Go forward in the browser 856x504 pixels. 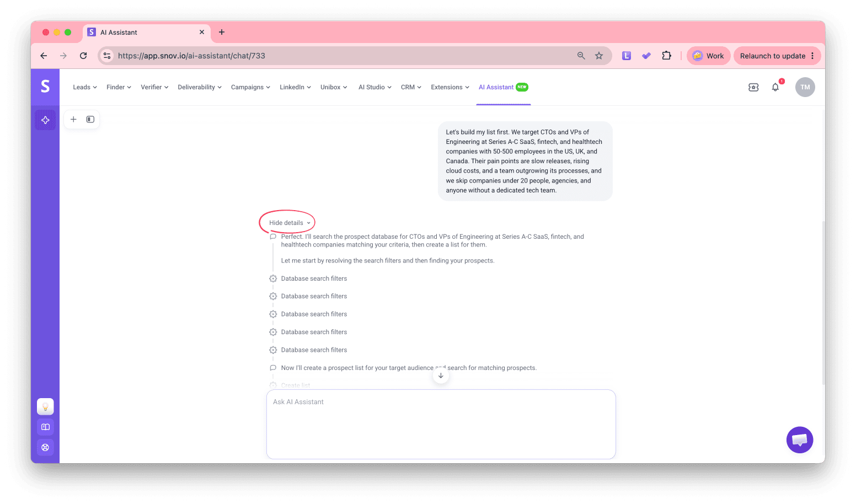[x=63, y=56]
